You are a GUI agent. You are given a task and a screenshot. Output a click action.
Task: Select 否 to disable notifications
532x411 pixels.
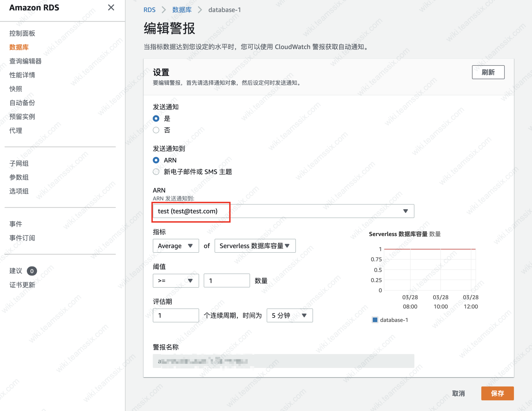156,130
